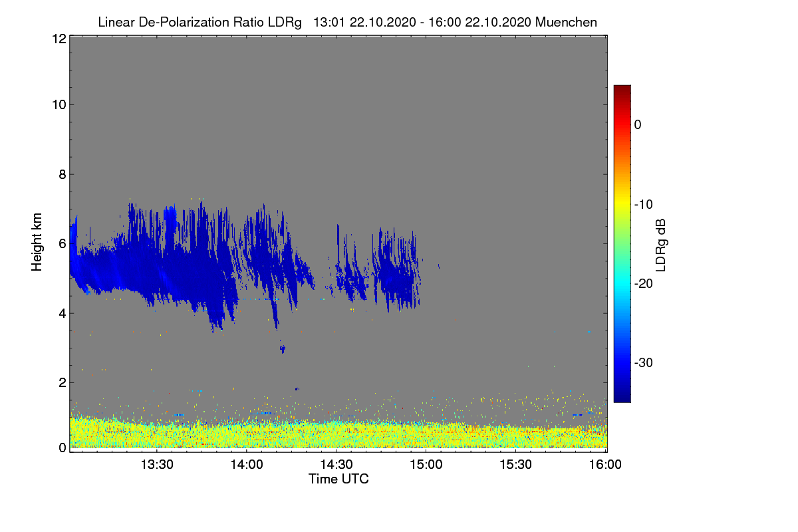The image size is (798, 532).
Task: Click the 13:30 time tick label
Action: coord(157,465)
